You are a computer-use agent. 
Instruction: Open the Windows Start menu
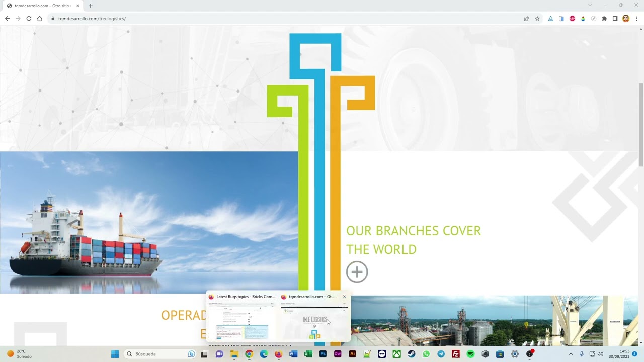coord(115,354)
